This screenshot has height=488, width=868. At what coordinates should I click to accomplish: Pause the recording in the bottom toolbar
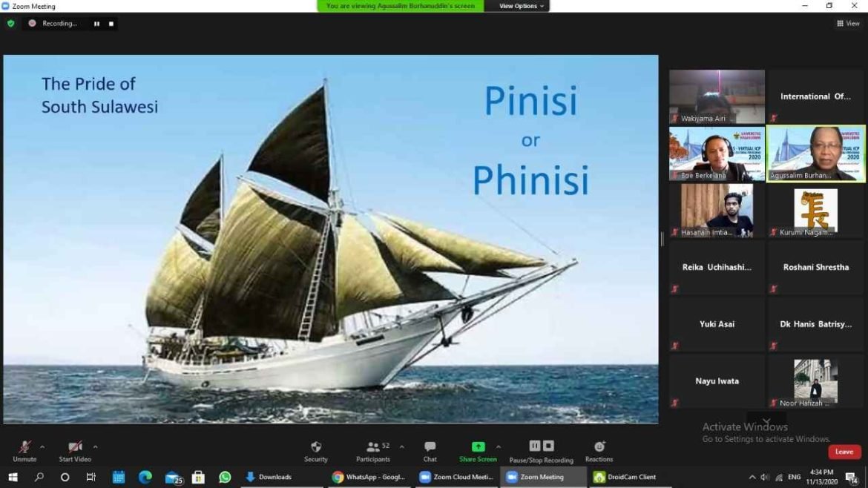(x=534, y=446)
